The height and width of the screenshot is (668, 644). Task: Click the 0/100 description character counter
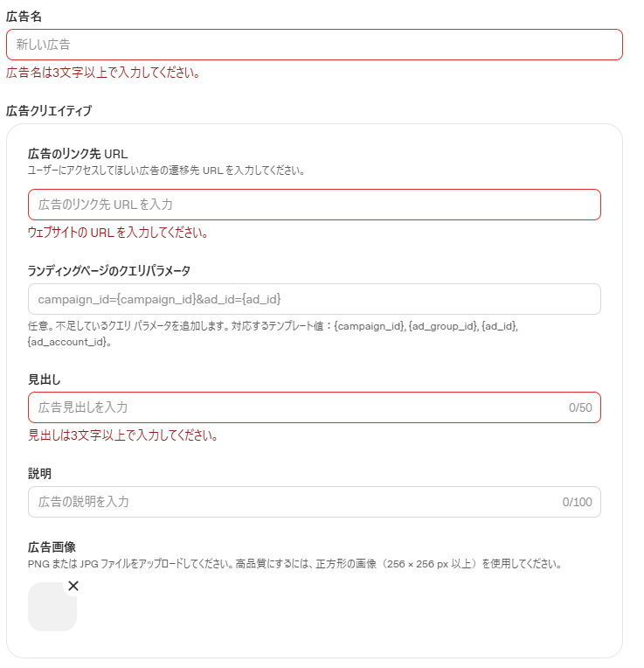(x=578, y=502)
